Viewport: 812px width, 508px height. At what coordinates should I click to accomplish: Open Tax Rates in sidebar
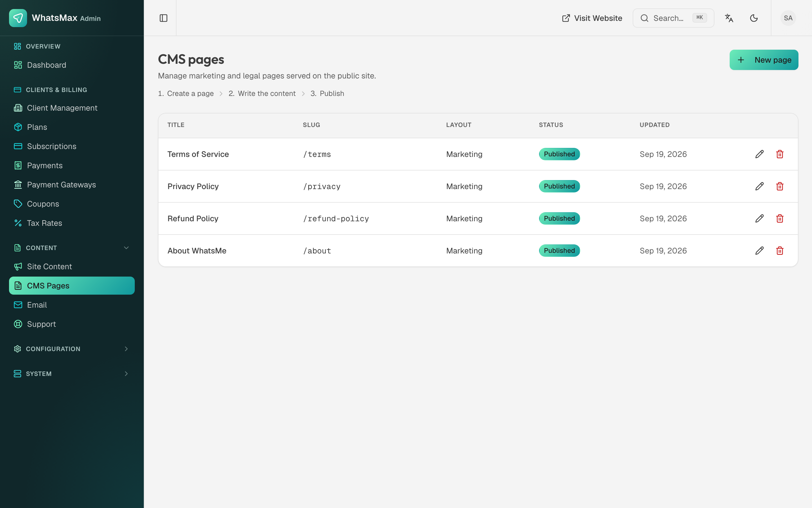pyautogui.click(x=72, y=223)
